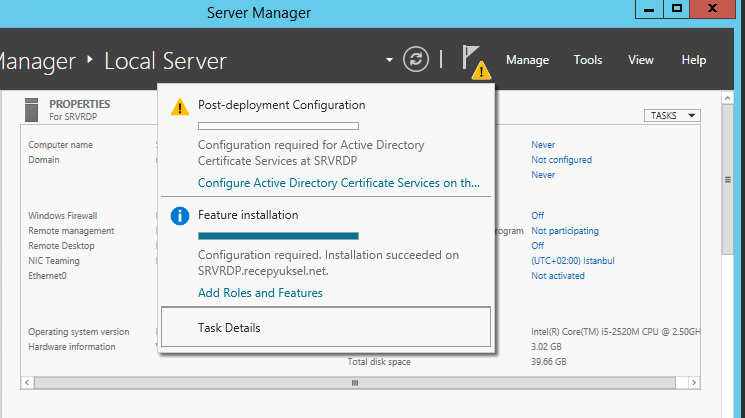Click the server icon beside PROPERTIES
The image size is (745, 418).
[31, 110]
